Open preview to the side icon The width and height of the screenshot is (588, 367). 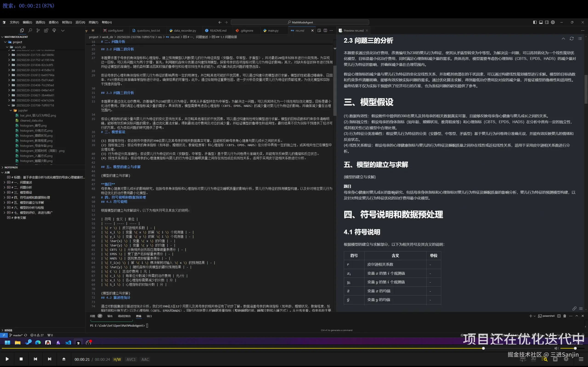[319, 31]
